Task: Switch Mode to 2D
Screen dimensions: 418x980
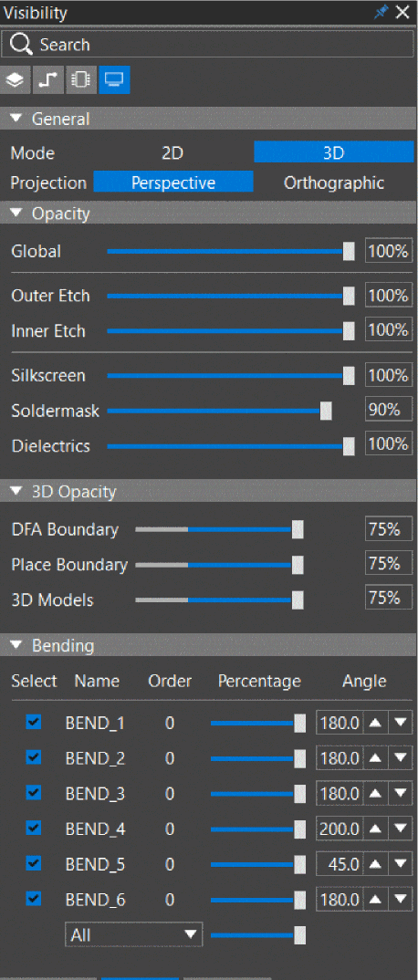Action: click(x=172, y=153)
